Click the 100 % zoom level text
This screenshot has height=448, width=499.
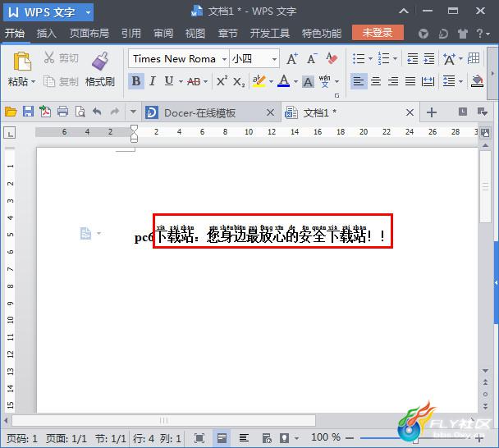(x=326, y=437)
